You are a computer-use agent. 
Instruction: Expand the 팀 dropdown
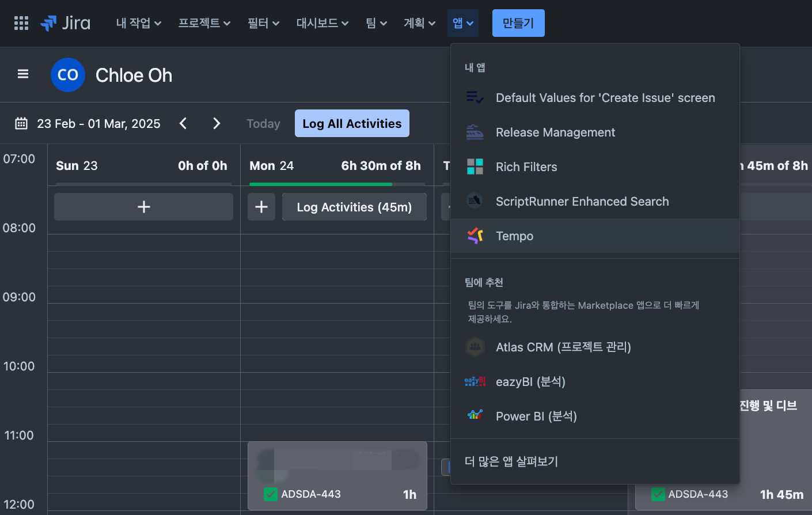pyautogui.click(x=377, y=23)
